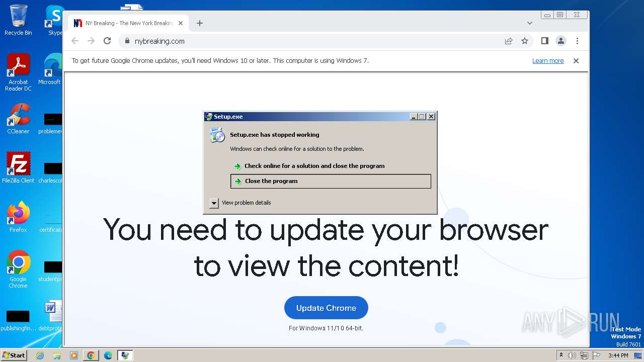
Task: Open the debtprote Word document icon
Action: (x=52, y=316)
